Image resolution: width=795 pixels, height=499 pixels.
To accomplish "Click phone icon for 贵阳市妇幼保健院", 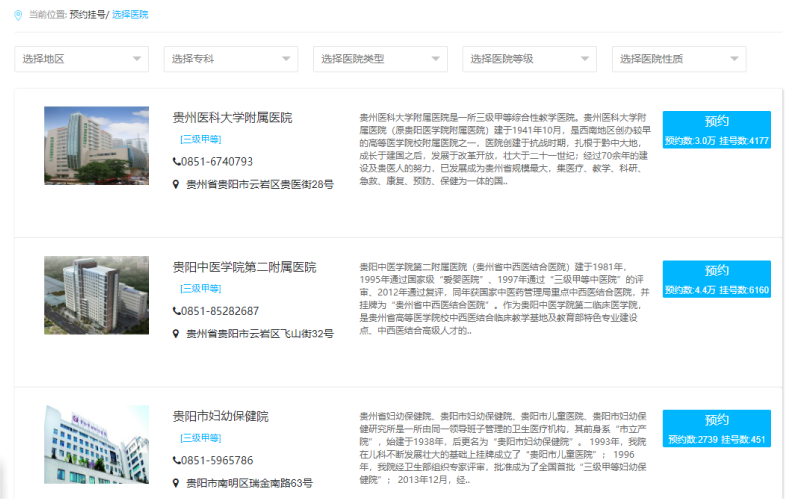I will [x=177, y=461].
